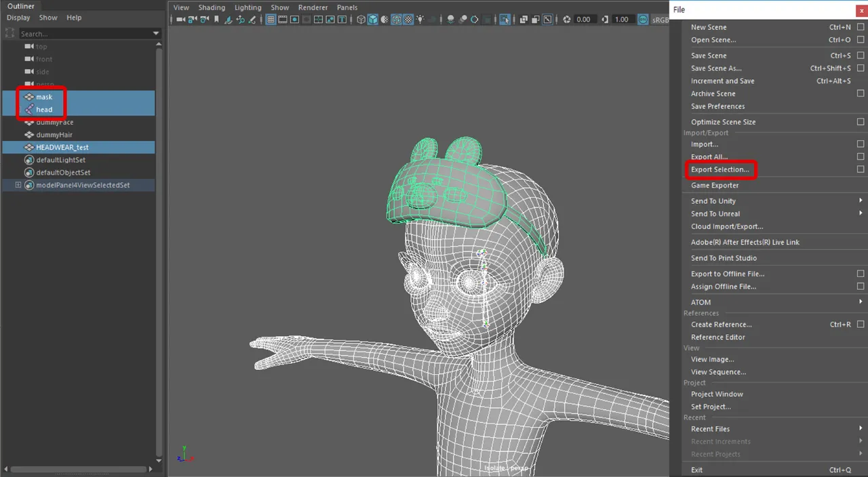Toggle the gate mask display

[307, 19]
